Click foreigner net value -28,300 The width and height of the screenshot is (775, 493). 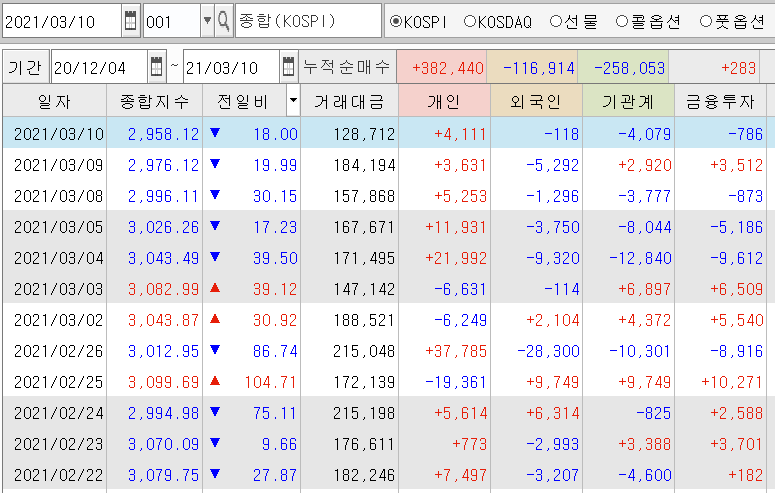click(x=548, y=352)
